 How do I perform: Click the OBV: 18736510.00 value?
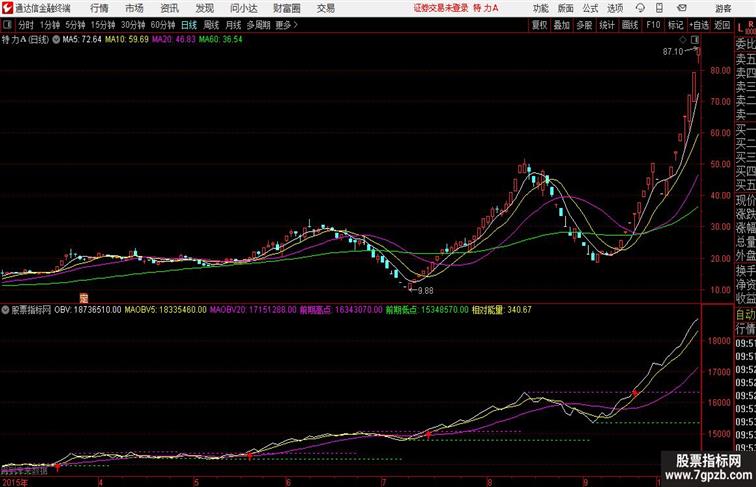[x=88, y=310]
